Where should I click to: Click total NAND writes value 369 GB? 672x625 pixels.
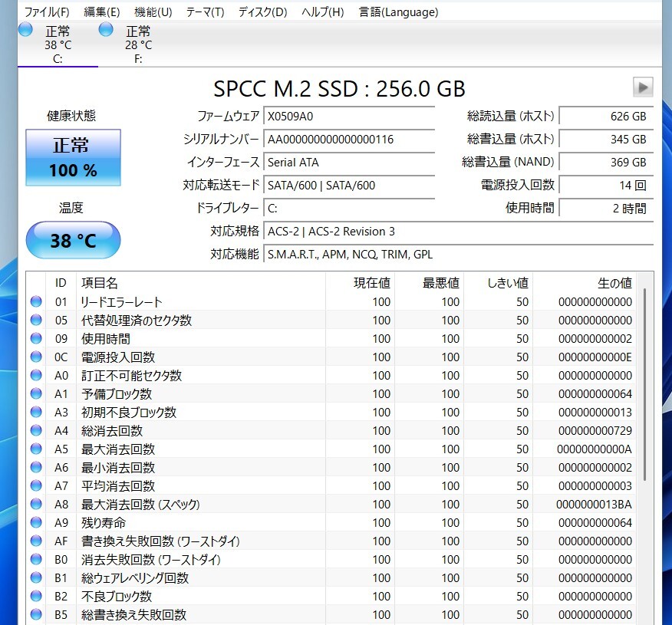tap(607, 163)
